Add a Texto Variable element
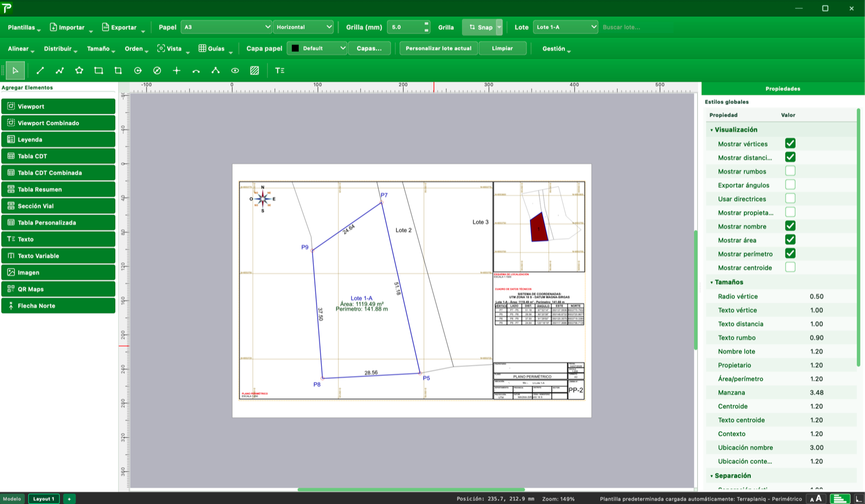 [58, 255]
